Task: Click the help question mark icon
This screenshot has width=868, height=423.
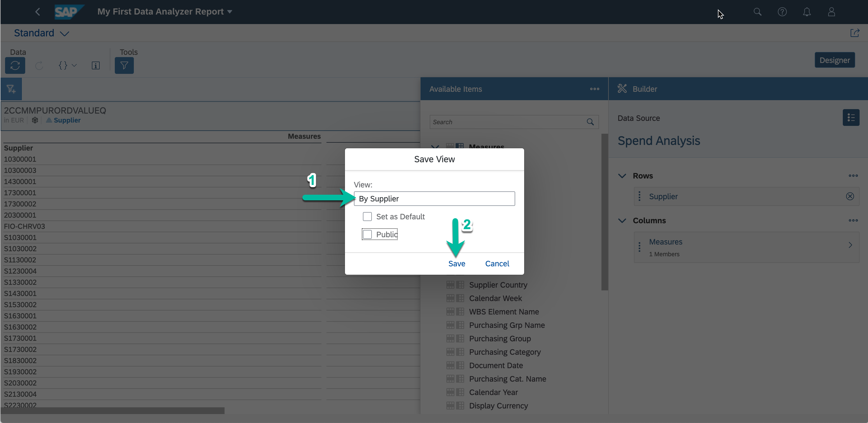Action: [782, 12]
